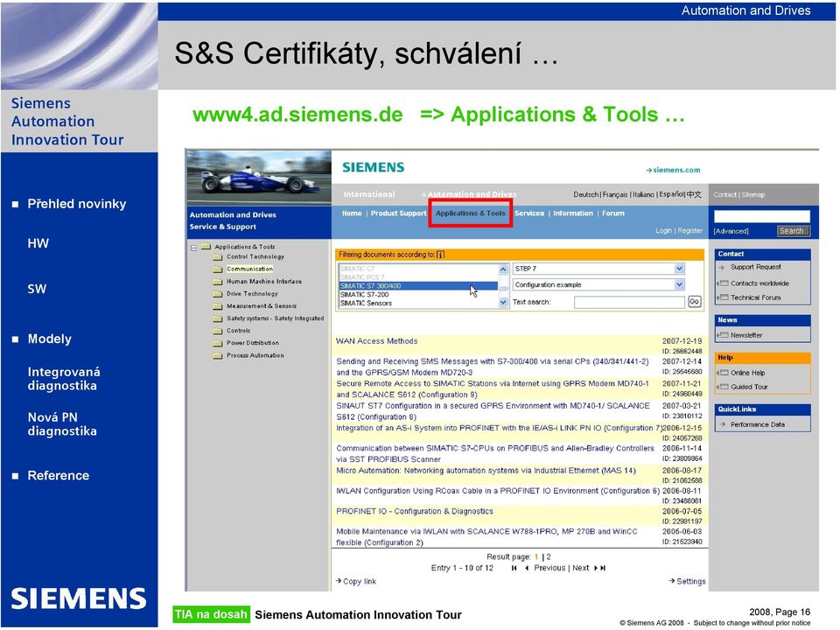
Task: Open the Human Machine Interface folder
Action: point(264,281)
